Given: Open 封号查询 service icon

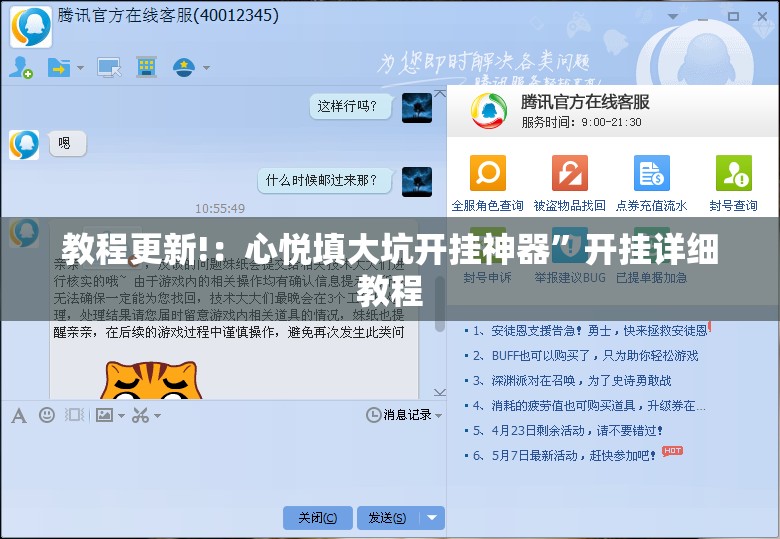Looking at the screenshot, I should [734, 173].
